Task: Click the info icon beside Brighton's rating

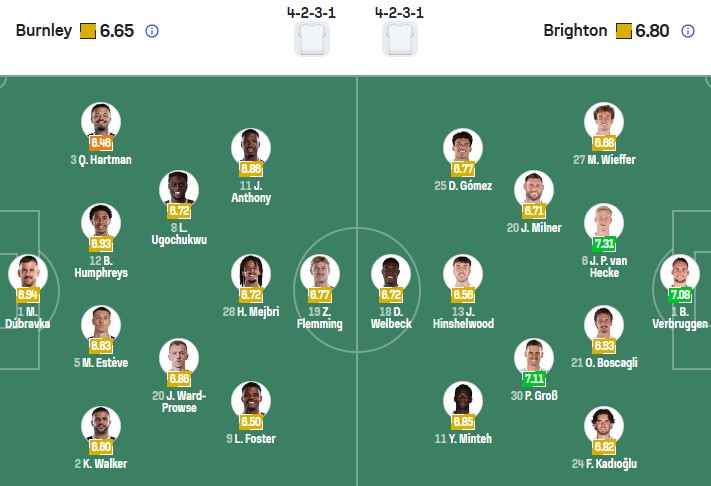Action: 687,31
